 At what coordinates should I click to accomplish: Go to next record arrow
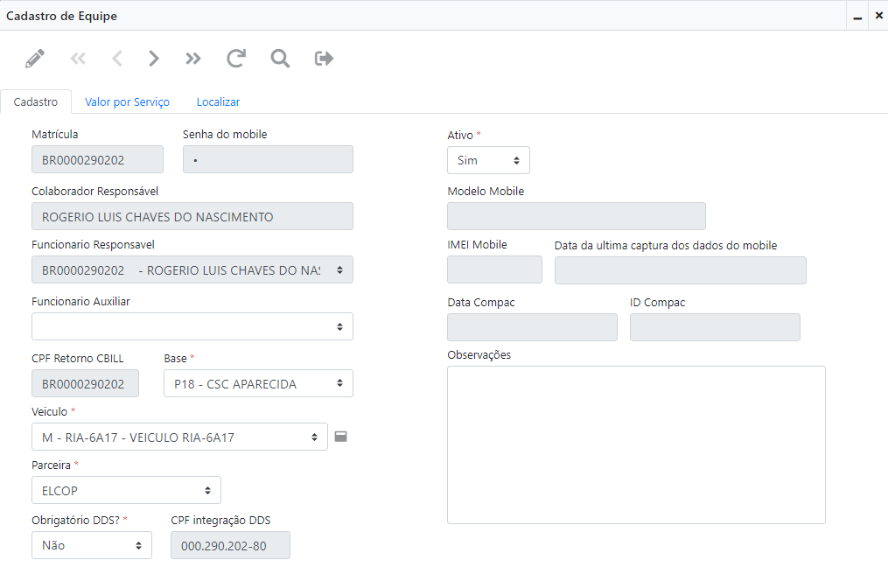(154, 59)
